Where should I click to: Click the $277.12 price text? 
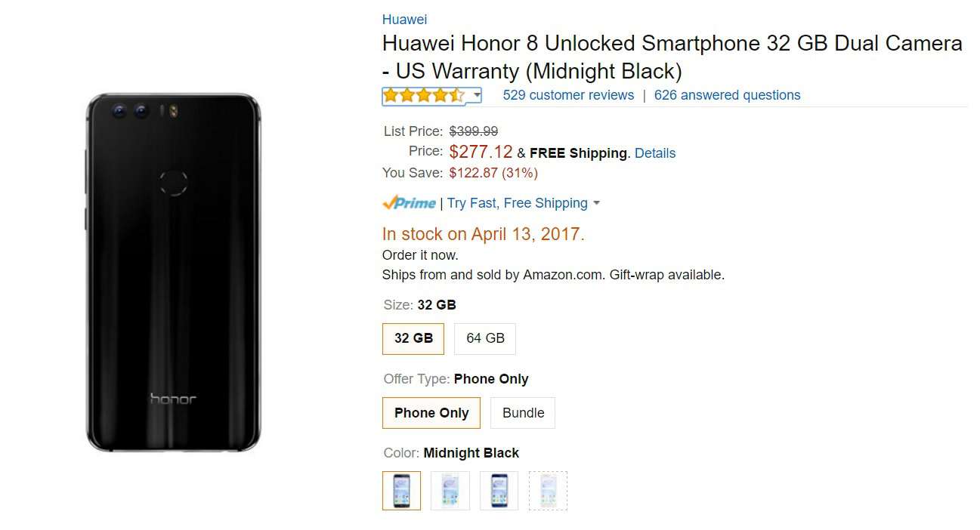click(481, 152)
